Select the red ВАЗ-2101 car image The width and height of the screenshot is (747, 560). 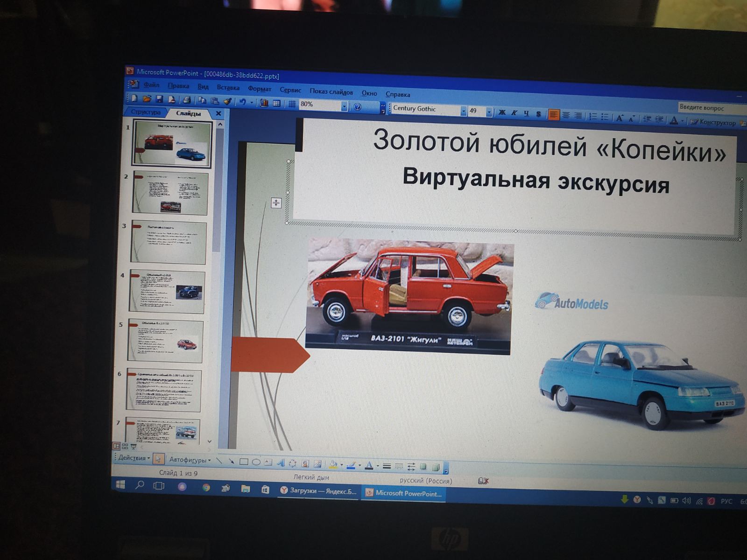409,297
